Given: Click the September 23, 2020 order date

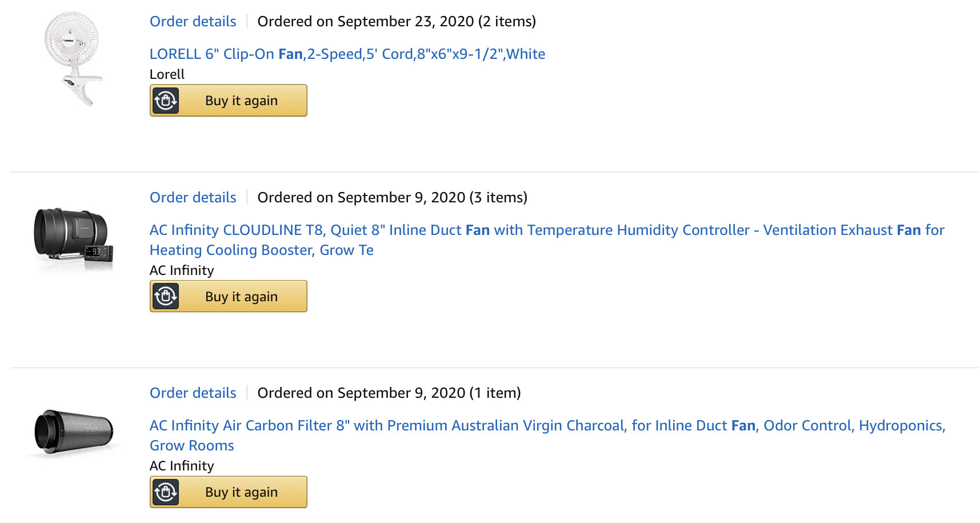Looking at the screenshot, I should pyautogui.click(x=396, y=22).
